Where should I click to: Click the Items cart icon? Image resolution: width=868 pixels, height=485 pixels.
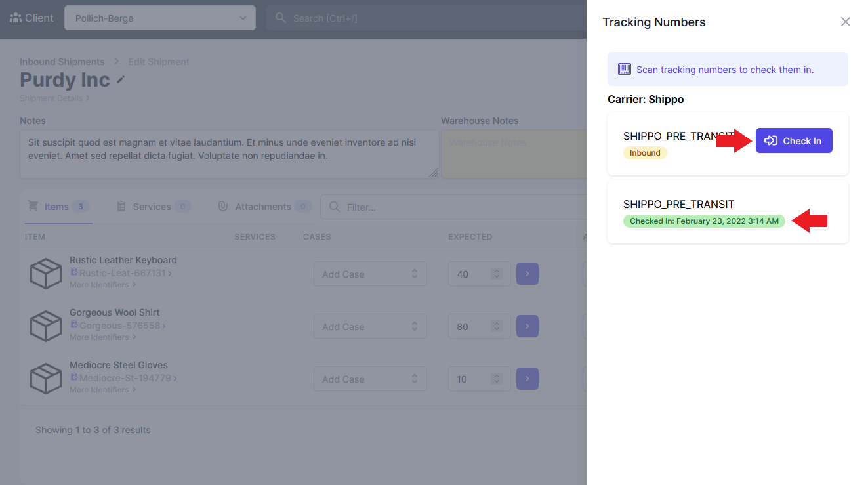point(33,206)
